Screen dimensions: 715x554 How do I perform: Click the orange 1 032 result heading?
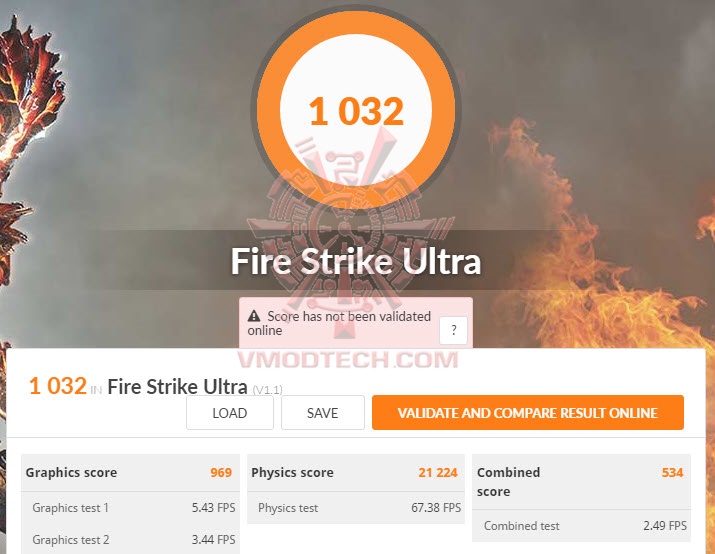[57, 386]
